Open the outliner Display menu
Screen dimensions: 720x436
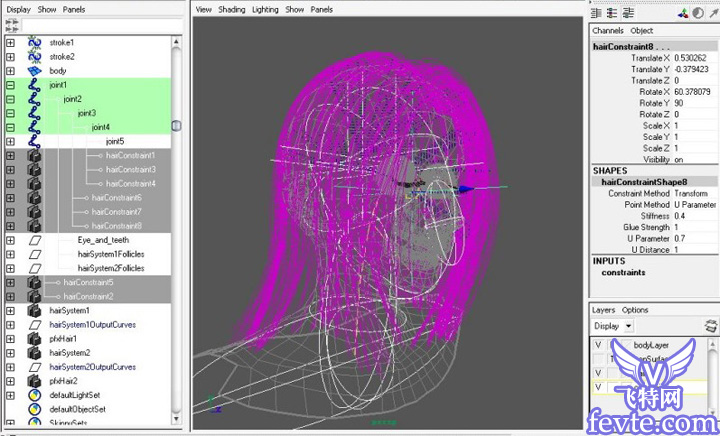coord(18,9)
